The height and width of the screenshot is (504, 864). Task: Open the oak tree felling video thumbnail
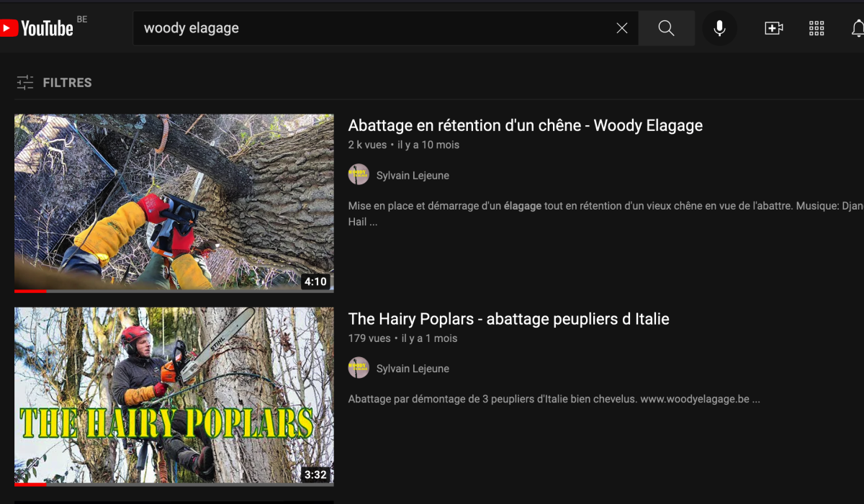point(174,202)
